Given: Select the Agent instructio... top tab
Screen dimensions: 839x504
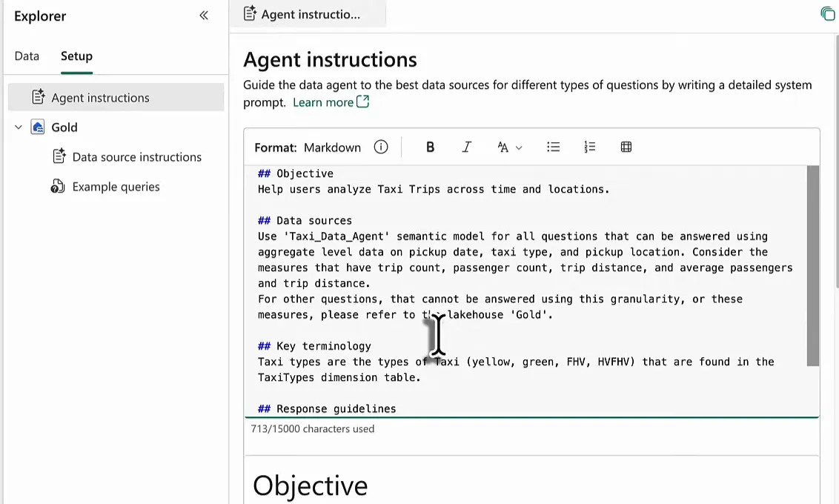Looking at the screenshot, I should coord(308,14).
